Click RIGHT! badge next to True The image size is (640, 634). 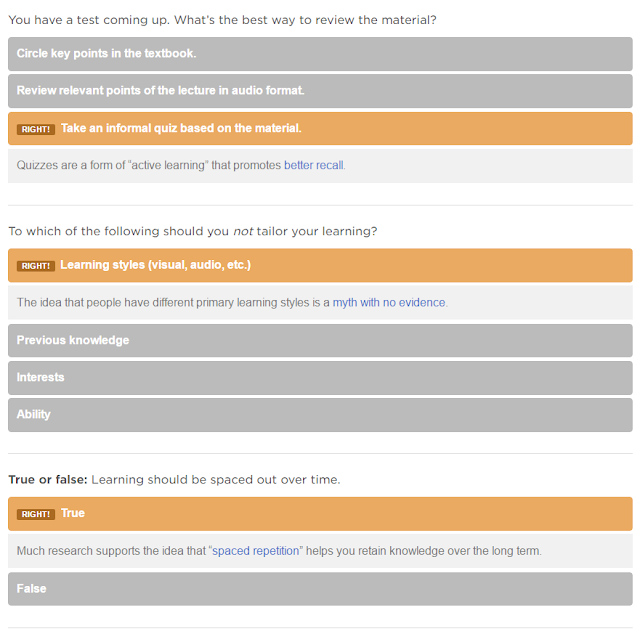(x=36, y=514)
